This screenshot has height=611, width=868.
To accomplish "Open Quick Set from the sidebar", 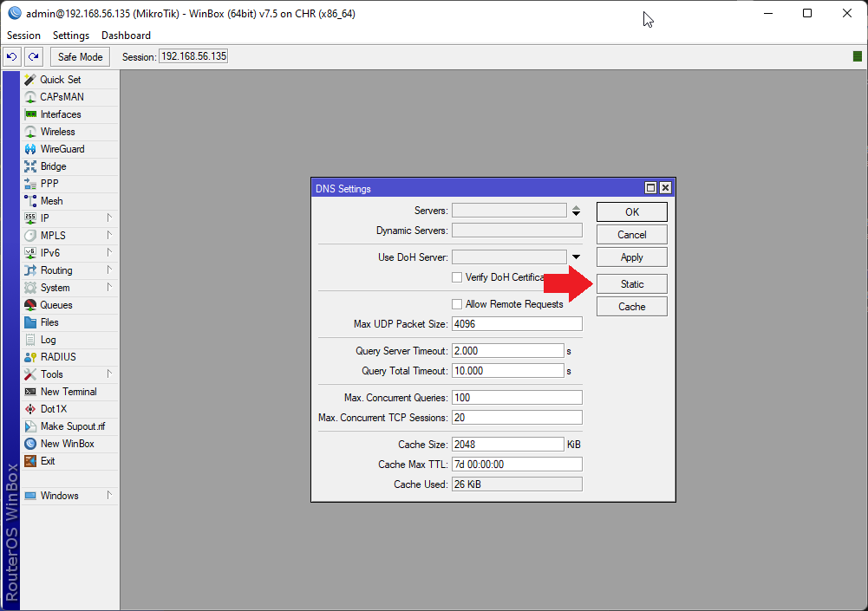I will [57, 79].
